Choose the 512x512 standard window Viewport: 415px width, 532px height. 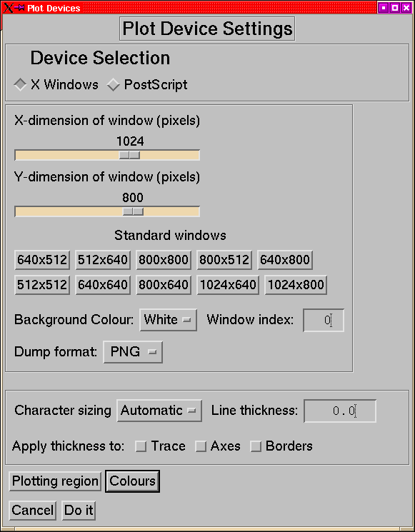click(42, 285)
